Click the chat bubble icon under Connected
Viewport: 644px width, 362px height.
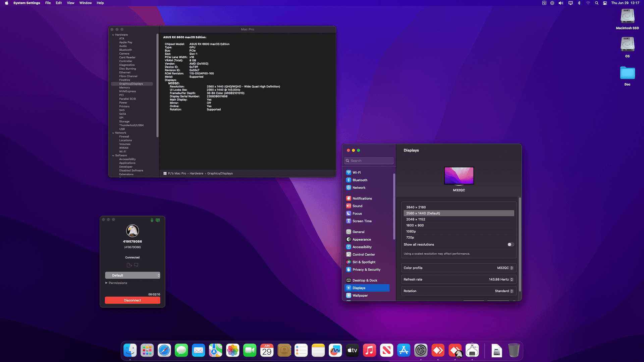click(136, 265)
